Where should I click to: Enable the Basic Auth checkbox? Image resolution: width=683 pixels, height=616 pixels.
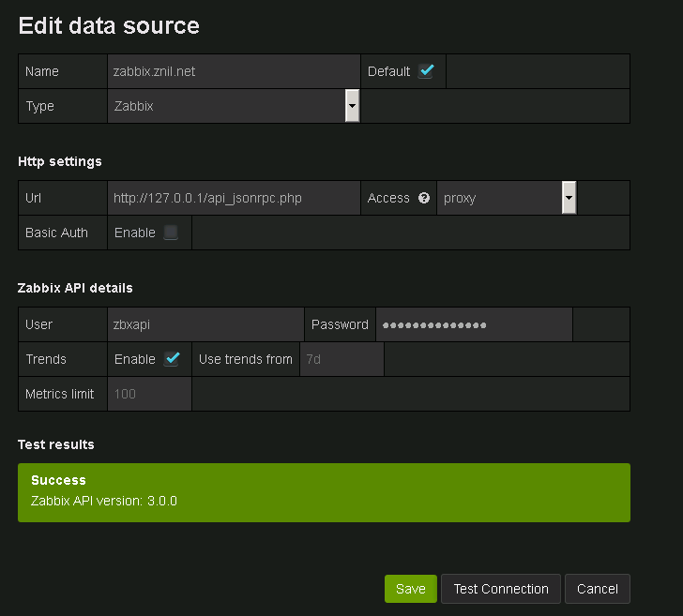pyautogui.click(x=171, y=233)
